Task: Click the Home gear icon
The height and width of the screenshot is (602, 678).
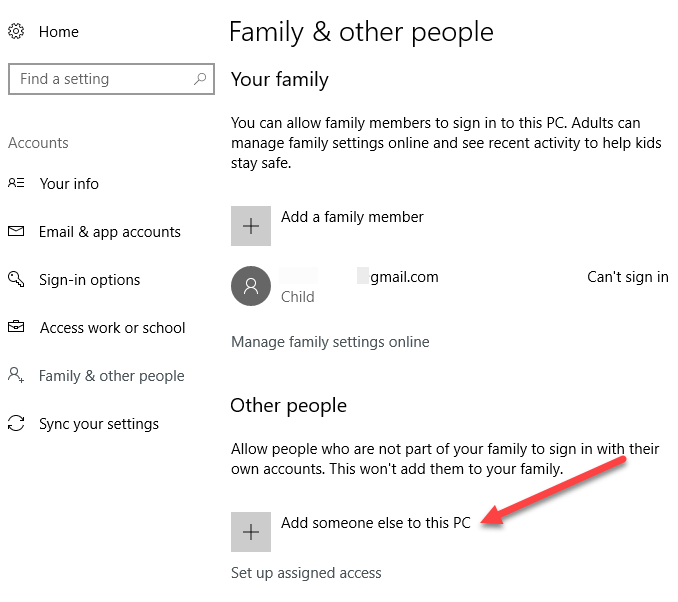Action: tap(16, 32)
